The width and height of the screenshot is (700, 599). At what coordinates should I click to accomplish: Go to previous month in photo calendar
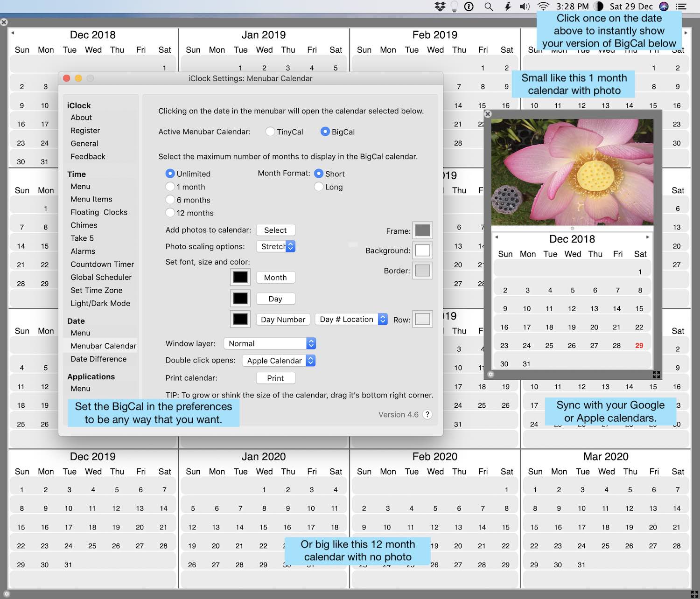[x=497, y=237]
